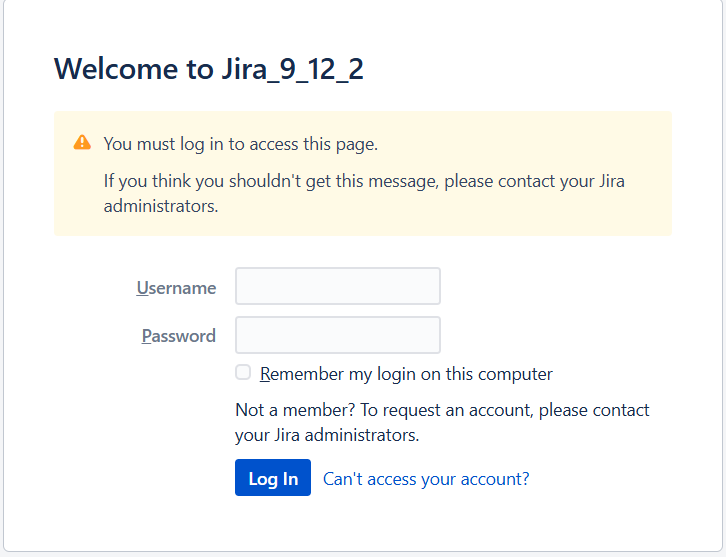Focus the Username input field
726x557 pixels.
tap(337, 286)
